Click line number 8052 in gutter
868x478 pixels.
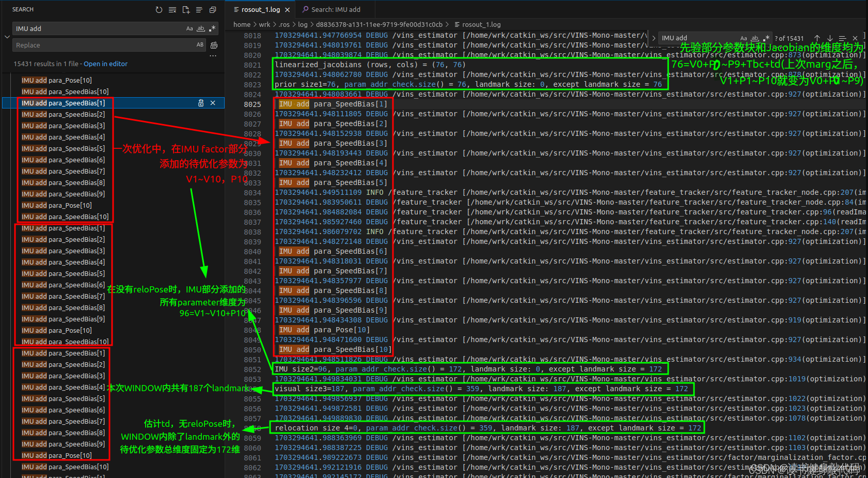pos(252,369)
